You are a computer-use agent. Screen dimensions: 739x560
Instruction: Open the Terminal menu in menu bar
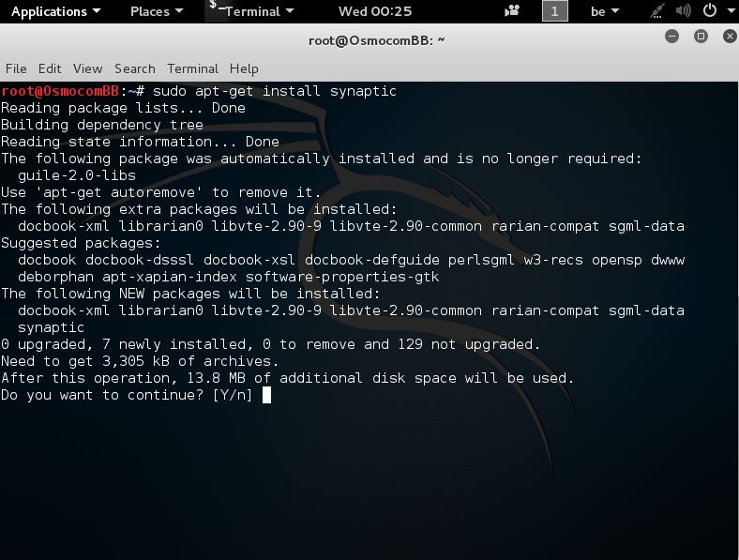tap(192, 68)
